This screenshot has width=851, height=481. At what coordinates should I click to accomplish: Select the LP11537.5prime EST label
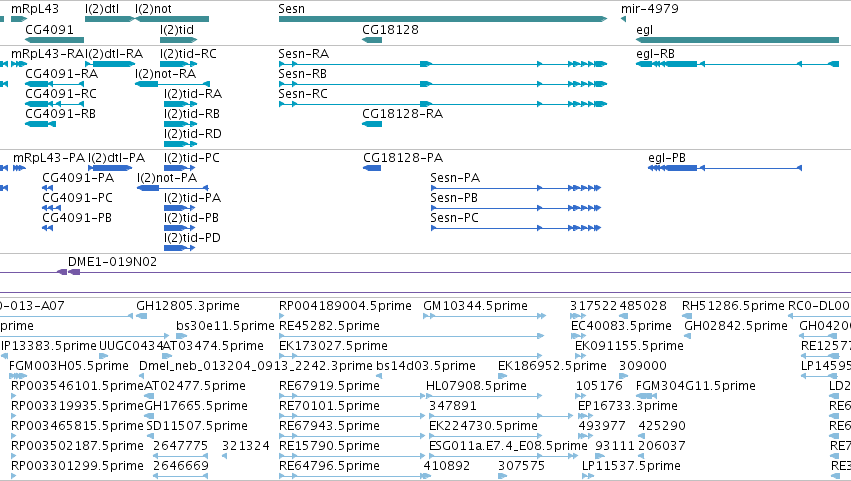[x=631, y=466]
